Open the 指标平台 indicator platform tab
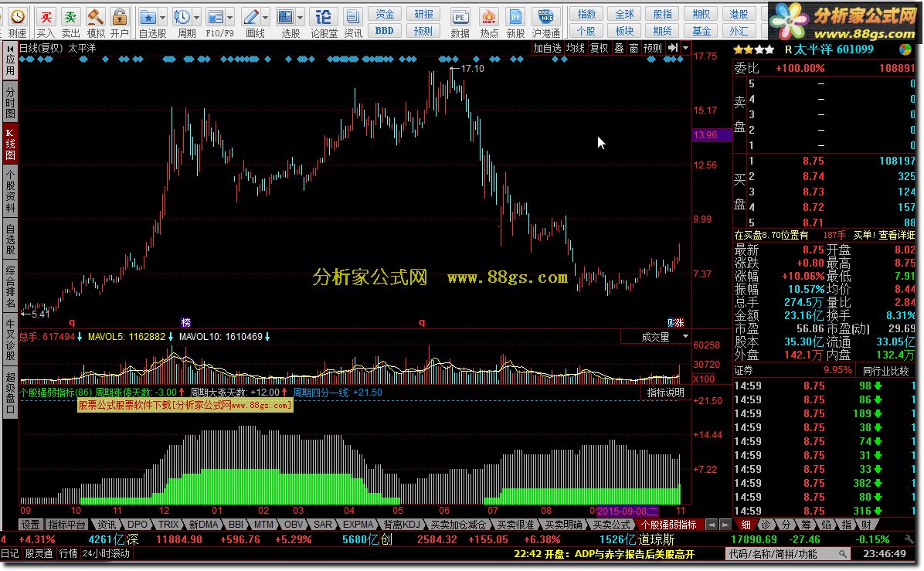The width and height of the screenshot is (924, 571). coord(66,524)
